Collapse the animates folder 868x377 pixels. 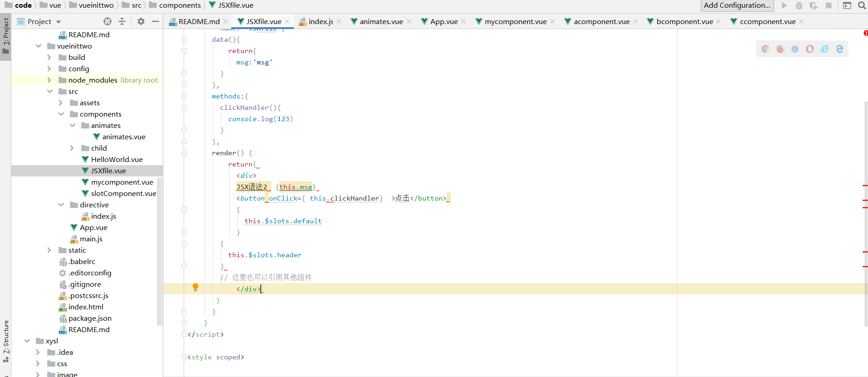73,125
